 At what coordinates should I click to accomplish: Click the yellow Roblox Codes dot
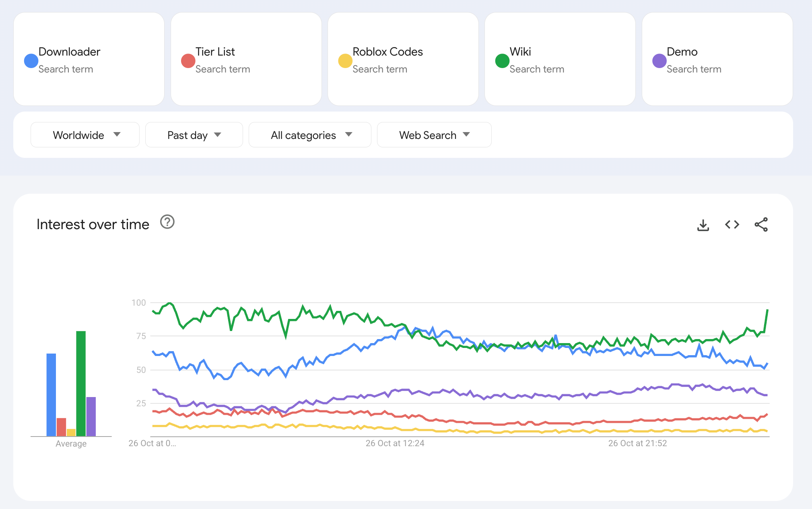tap(345, 61)
